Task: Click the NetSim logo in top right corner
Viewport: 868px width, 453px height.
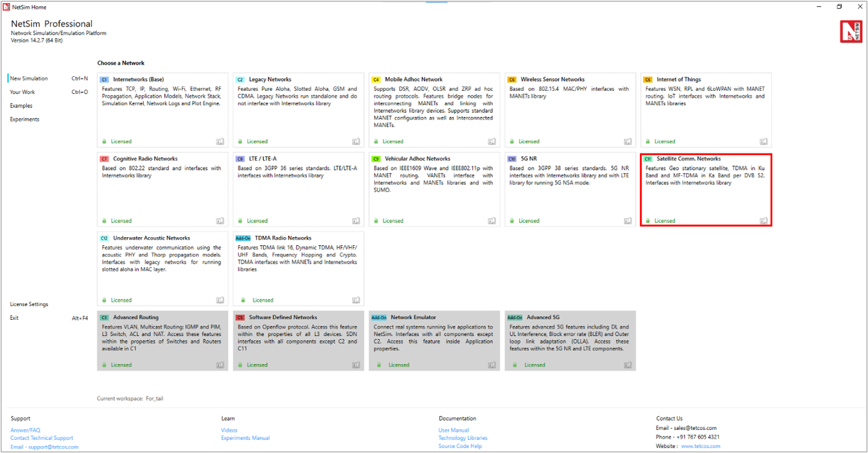Action: (850, 31)
